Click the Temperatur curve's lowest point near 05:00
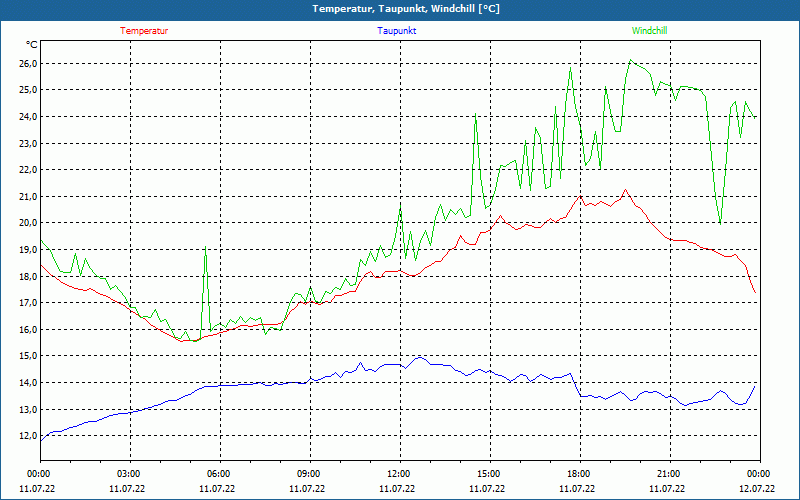 point(186,341)
